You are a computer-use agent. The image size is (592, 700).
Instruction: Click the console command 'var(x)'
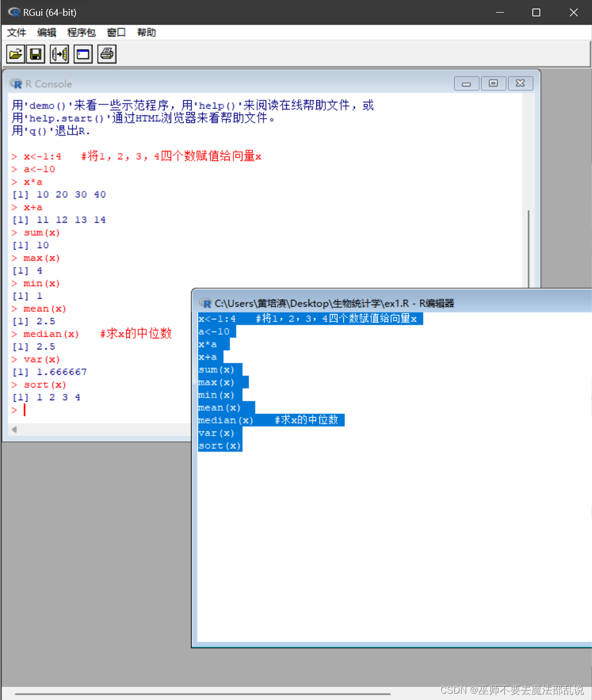[x=42, y=360]
